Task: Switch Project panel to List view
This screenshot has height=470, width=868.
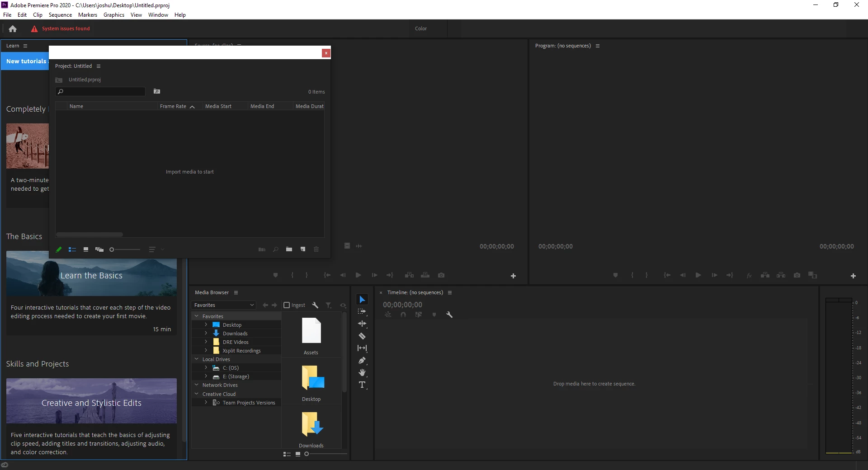Action: point(72,249)
